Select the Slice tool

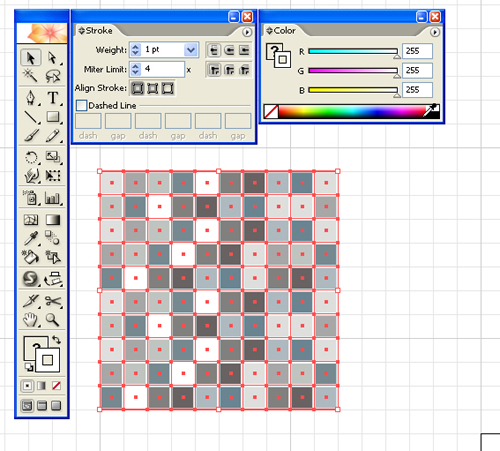[x=31, y=301]
